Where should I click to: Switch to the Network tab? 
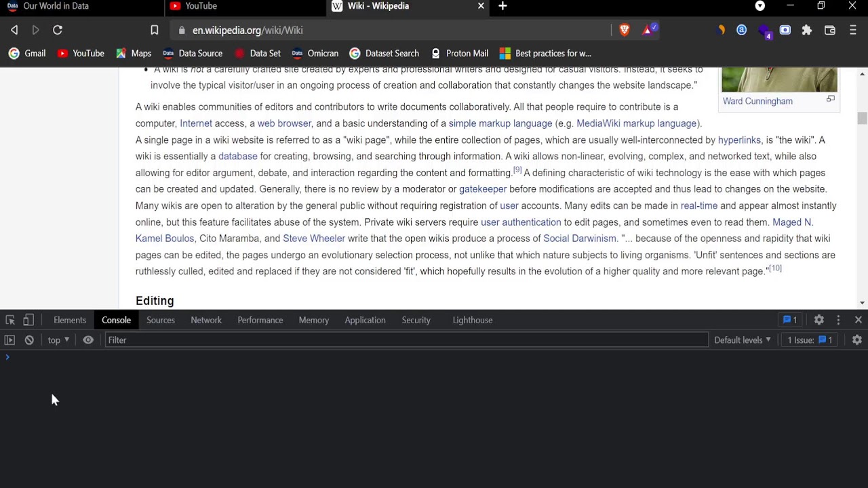(206, 320)
